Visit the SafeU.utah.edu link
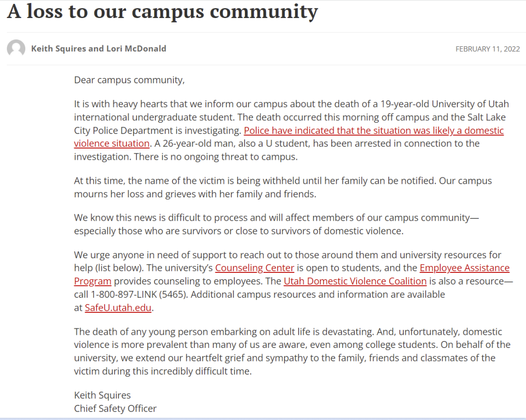 pos(118,307)
